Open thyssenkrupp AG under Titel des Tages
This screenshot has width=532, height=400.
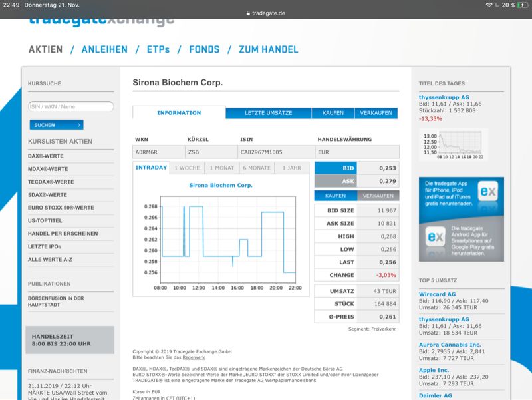pyautogui.click(x=444, y=97)
